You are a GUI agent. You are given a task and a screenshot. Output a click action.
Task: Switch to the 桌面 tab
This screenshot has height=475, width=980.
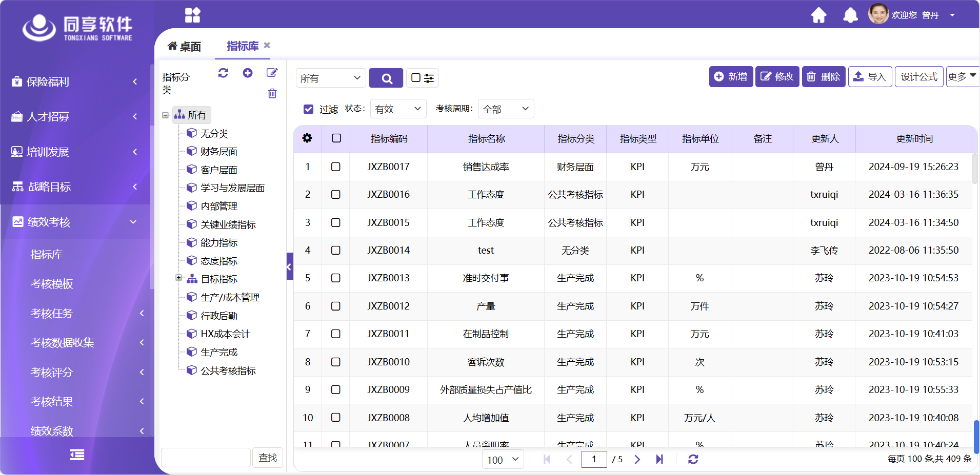(184, 46)
